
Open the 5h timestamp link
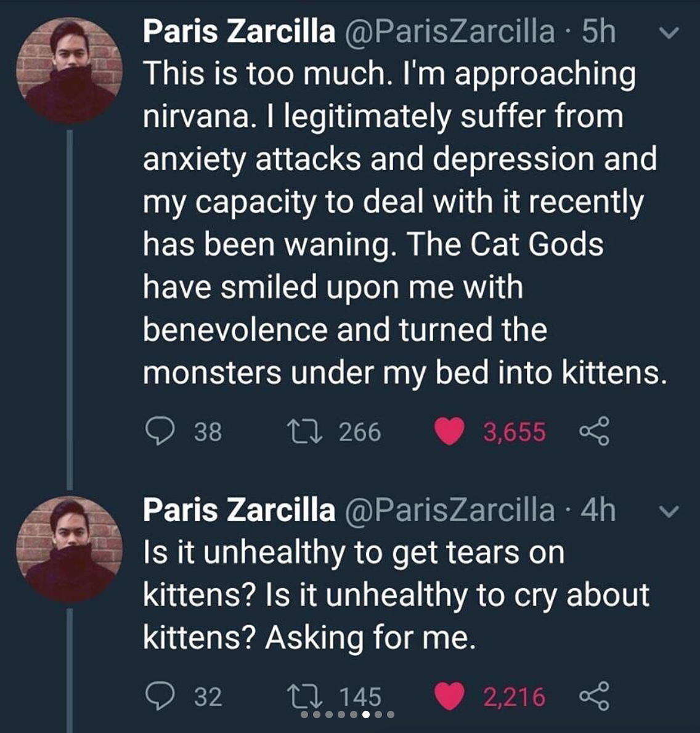click(598, 31)
